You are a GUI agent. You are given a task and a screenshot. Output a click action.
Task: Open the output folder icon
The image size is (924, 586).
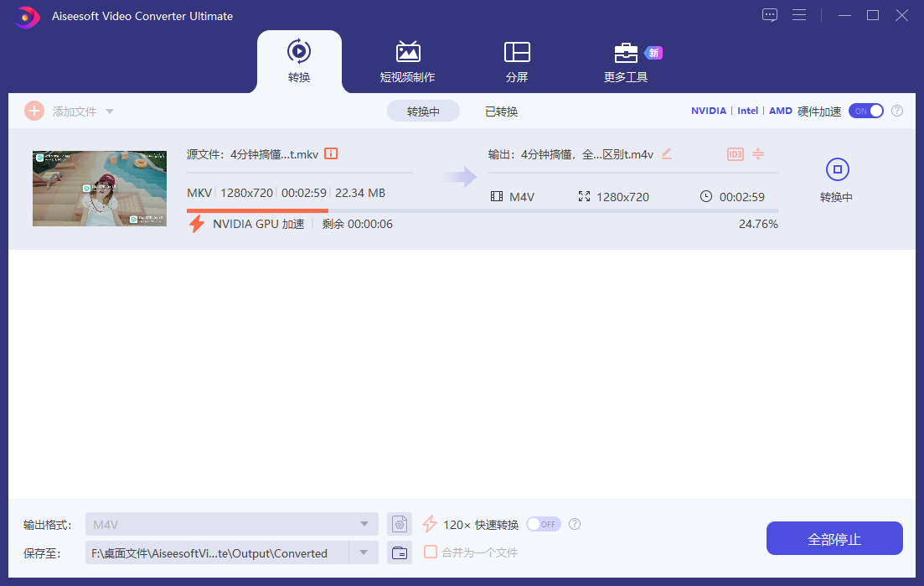coord(400,552)
